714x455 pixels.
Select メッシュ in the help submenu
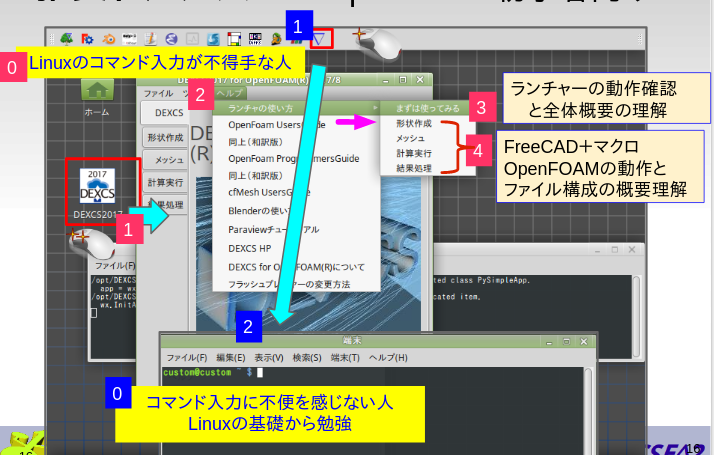coord(410,138)
